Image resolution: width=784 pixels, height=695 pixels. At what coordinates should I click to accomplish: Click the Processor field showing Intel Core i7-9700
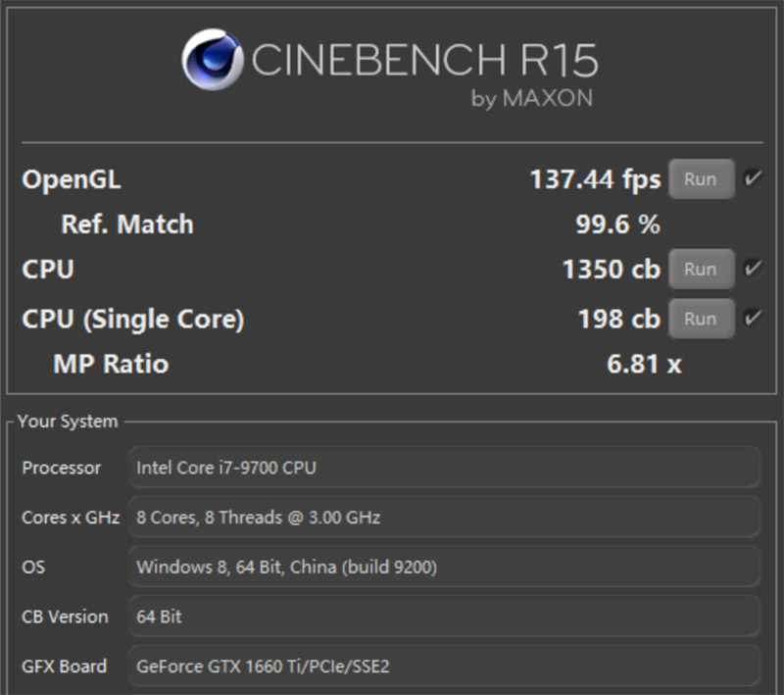[x=445, y=468]
